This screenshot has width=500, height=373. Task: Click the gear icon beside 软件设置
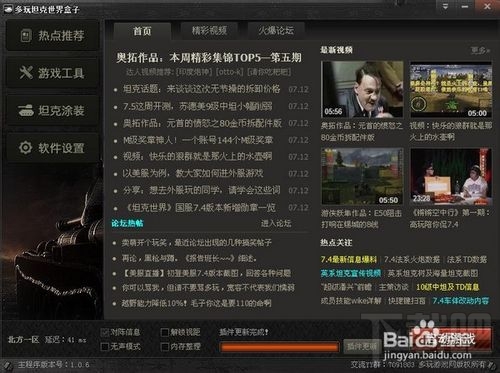click(x=26, y=148)
